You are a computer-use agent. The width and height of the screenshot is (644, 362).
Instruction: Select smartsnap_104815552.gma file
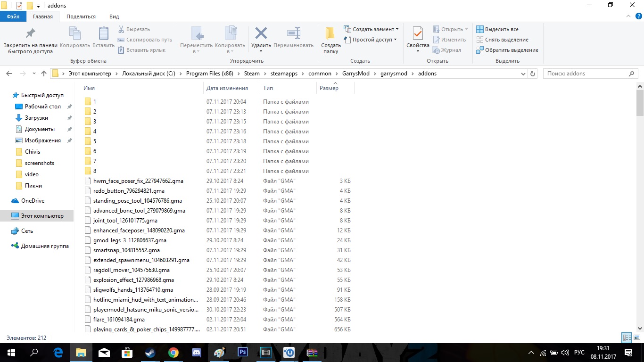click(126, 250)
